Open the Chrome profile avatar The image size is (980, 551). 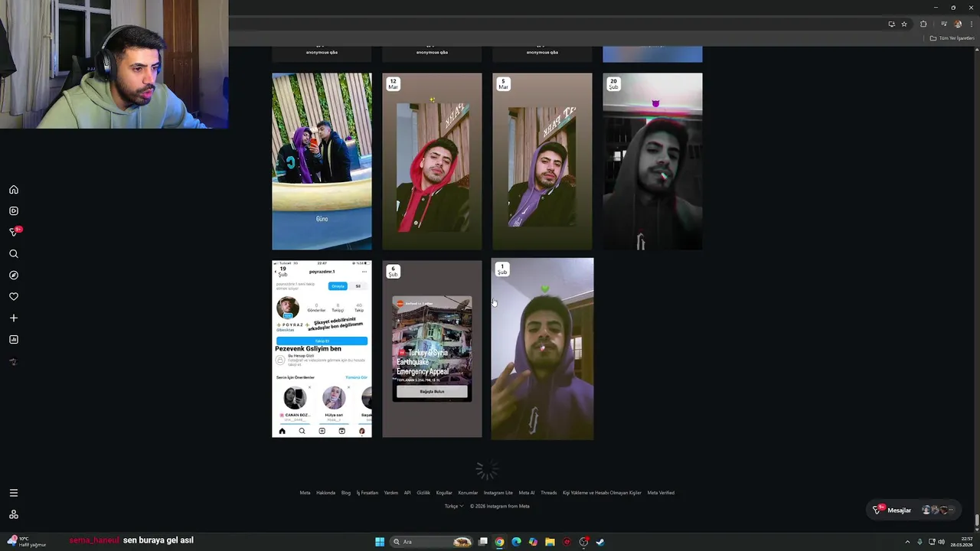(958, 24)
